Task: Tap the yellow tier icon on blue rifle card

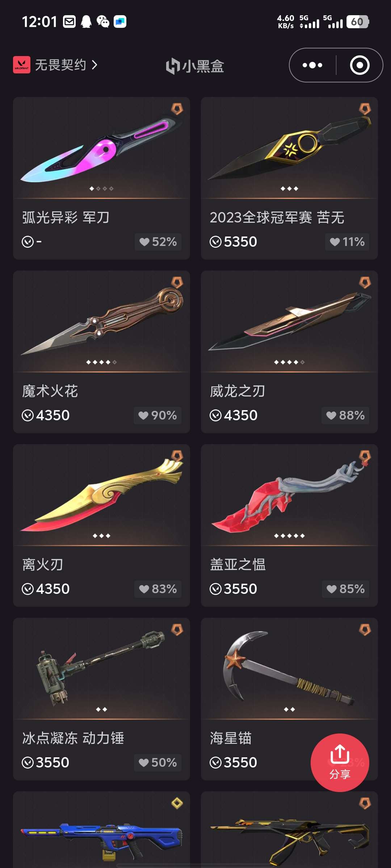Action: (x=177, y=803)
